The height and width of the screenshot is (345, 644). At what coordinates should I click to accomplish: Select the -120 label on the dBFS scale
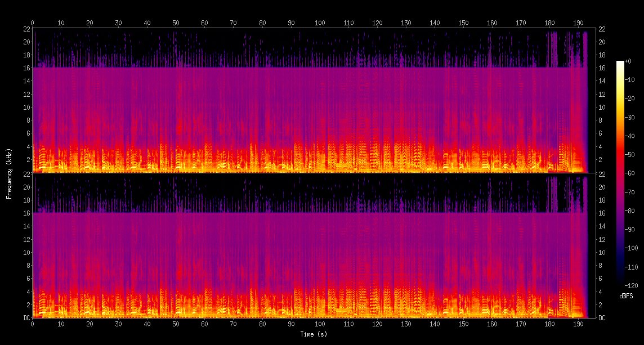(x=631, y=285)
